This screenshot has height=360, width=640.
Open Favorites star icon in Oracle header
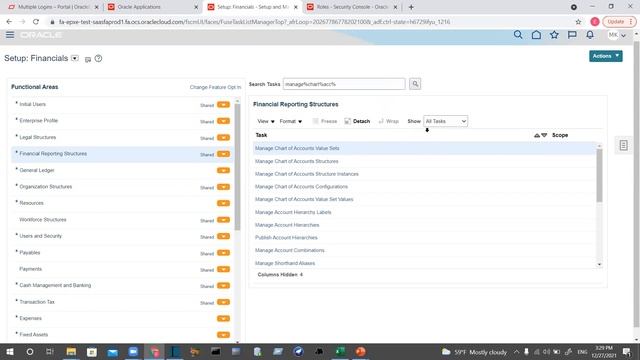tap(554, 35)
